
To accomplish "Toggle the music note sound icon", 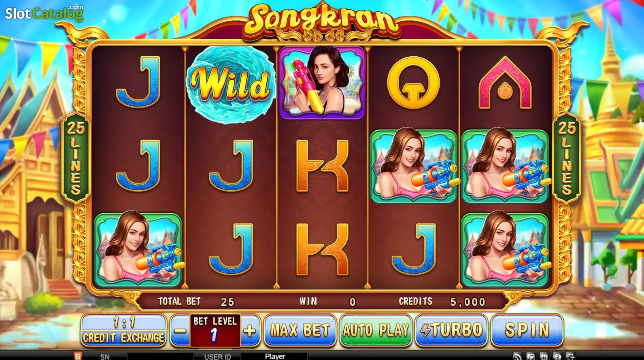I will [531, 356].
